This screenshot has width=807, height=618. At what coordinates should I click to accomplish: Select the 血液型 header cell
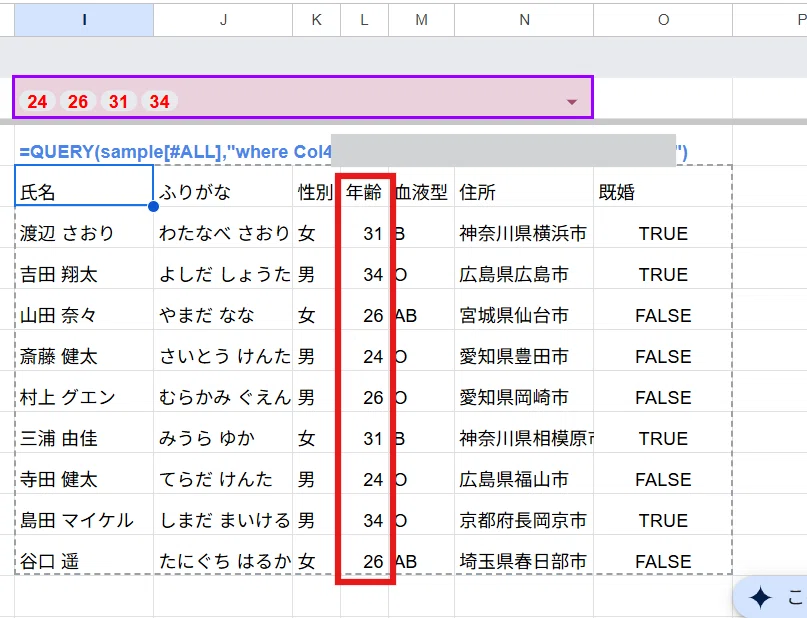[x=422, y=186]
